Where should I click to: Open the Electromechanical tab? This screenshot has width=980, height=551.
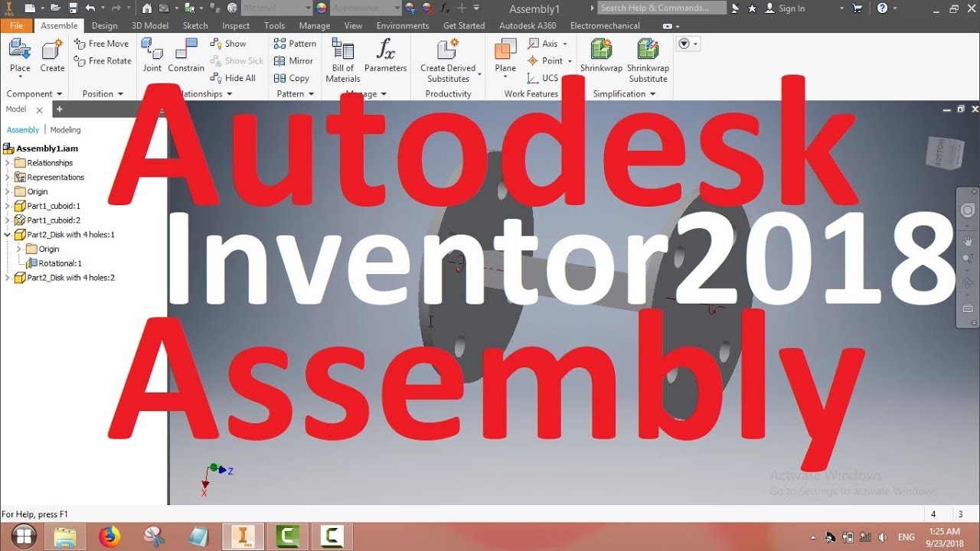pos(605,25)
